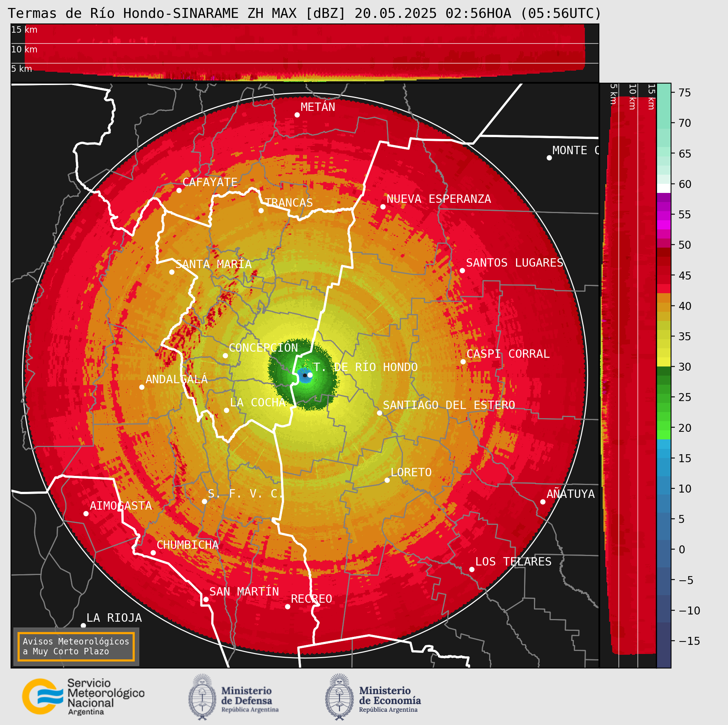Click the blue radar center echo
Image resolution: width=728 pixels, height=725 pixels.
305,376
